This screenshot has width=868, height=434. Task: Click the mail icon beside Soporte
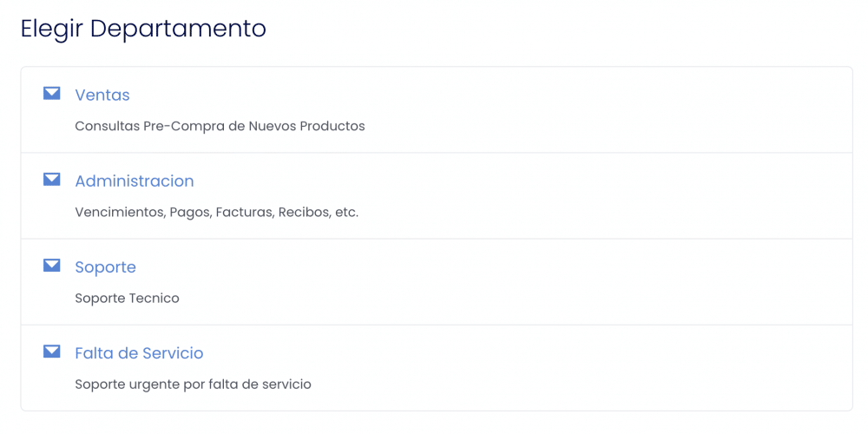[x=51, y=266]
